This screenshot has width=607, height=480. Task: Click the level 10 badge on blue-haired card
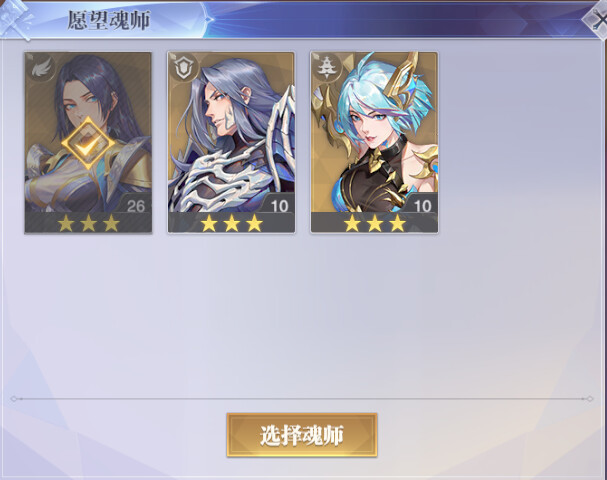point(422,205)
